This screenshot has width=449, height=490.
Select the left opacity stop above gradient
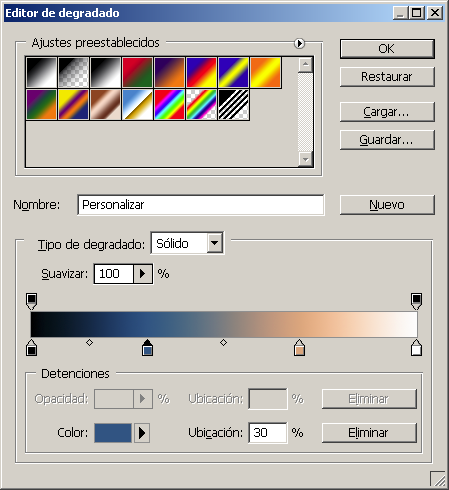click(x=32, y=301)
